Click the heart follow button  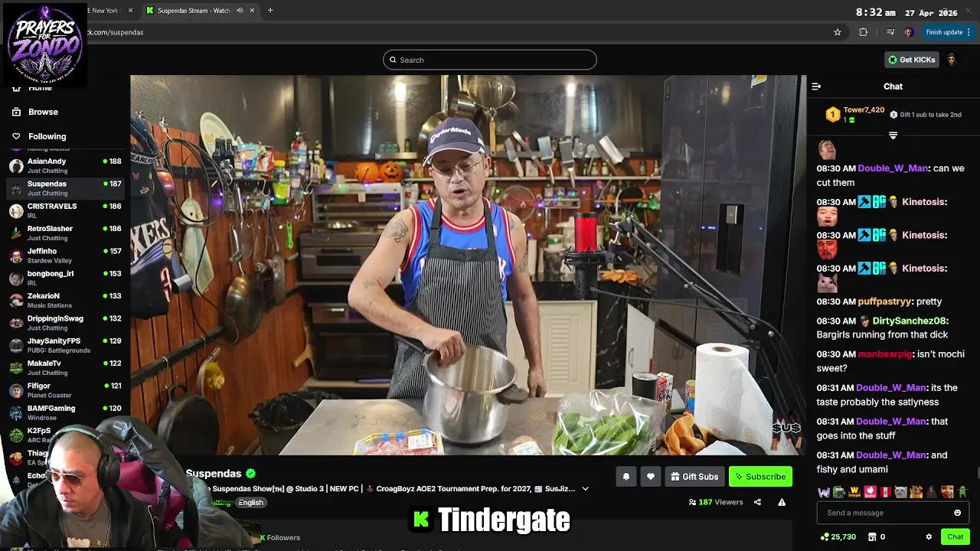[x=650, y=477]
